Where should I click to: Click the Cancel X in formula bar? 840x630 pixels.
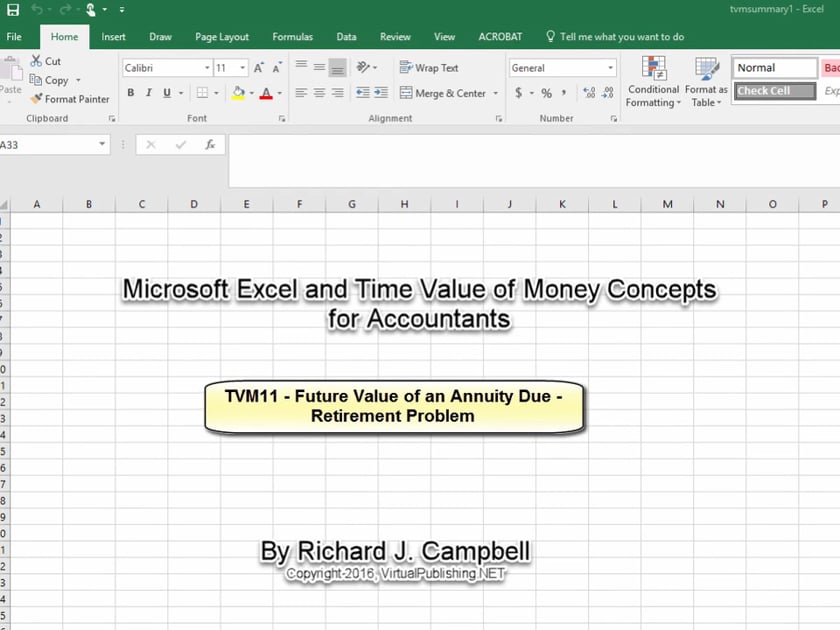[x=151, y=145]
